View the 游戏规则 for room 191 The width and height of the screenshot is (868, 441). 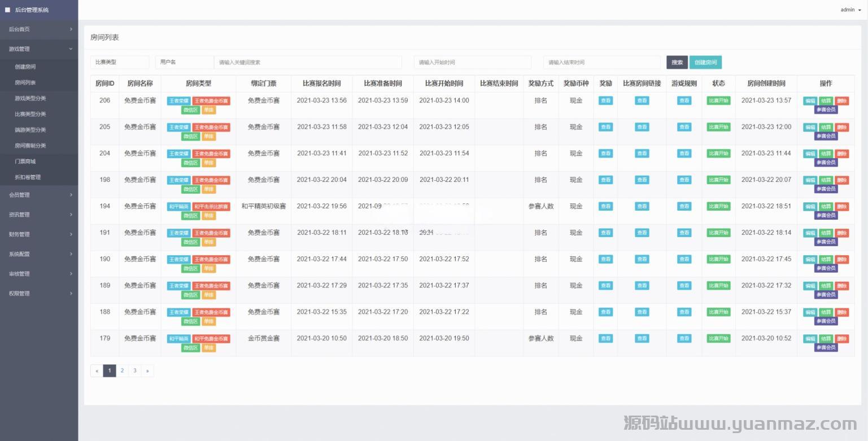coord(684,233)
